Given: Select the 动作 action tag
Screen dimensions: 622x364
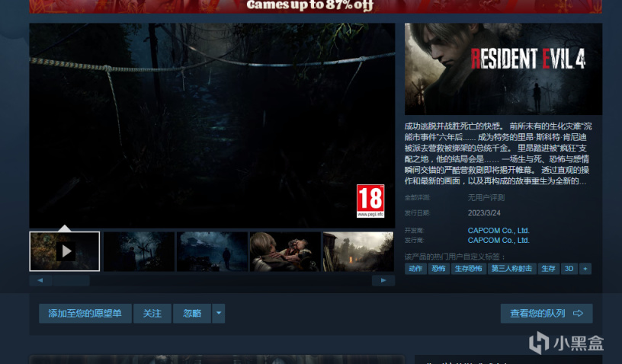Looking at the screenshot, I should 415,269.
